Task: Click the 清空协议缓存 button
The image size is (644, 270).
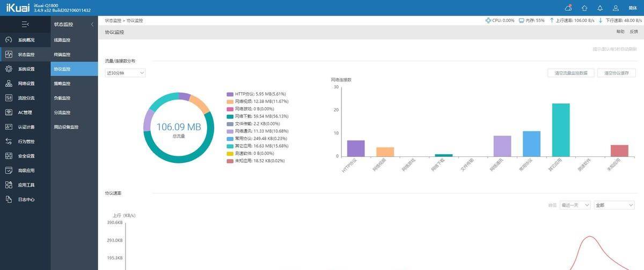Action: tap(617, 73)
